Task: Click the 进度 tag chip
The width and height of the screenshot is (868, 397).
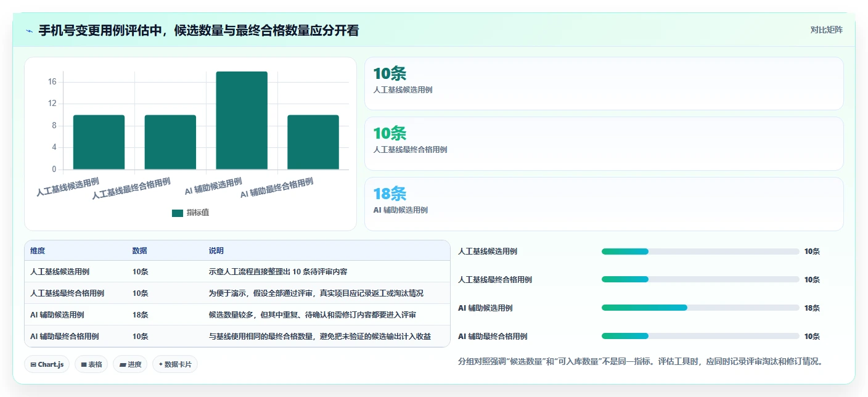Action: click(x=130, y=364)
